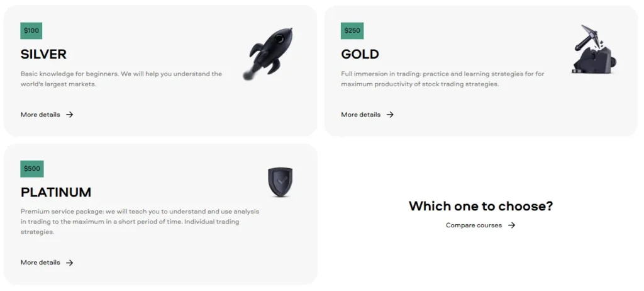
Task: Open More details for the Gold course
Action: click(x=360, y=115)
